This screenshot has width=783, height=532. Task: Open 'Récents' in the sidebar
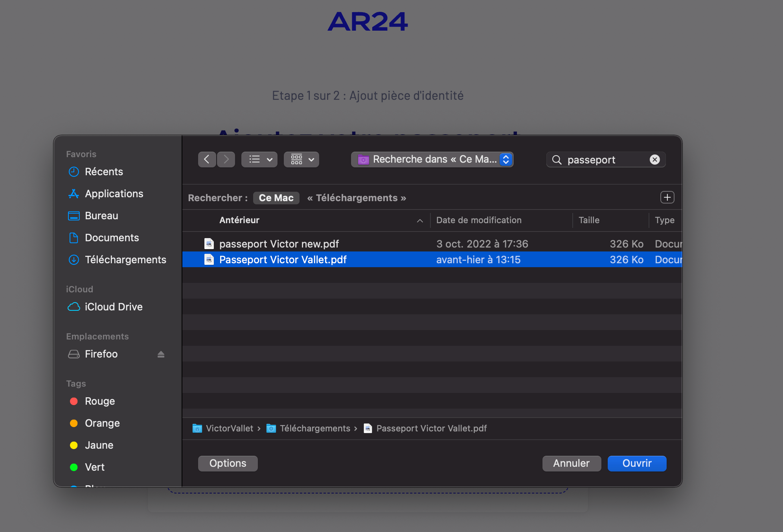coord(104,172)
